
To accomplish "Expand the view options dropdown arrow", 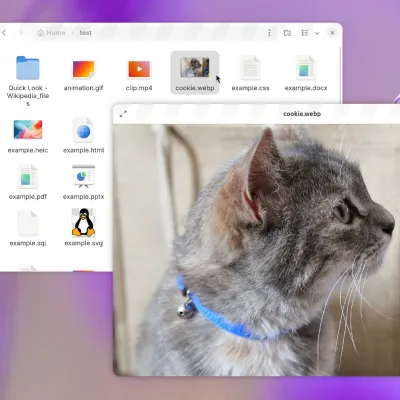I will pyautogui.click(x=317, y=33).
